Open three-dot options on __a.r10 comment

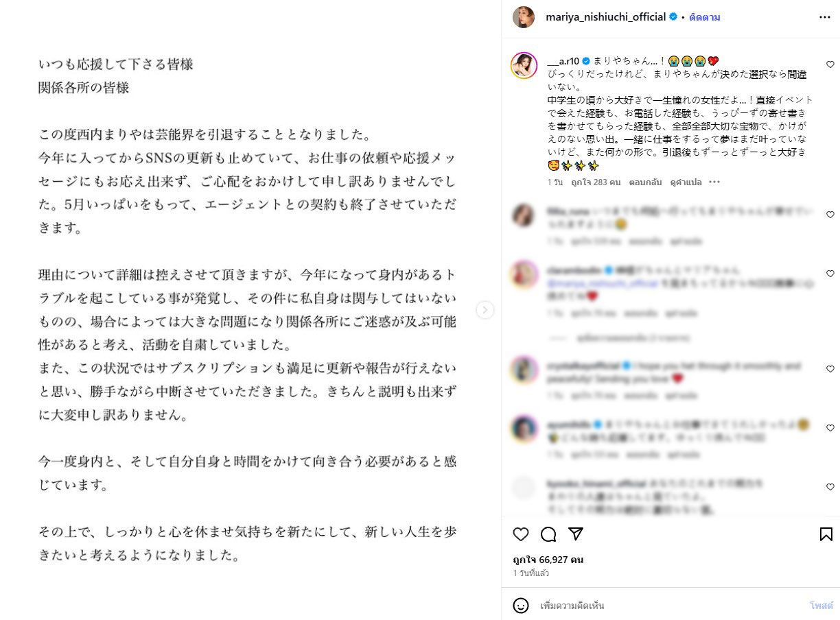tap(714, 182)
